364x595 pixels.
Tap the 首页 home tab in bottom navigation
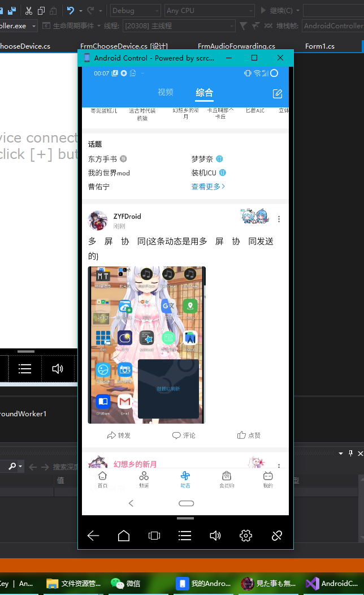tap(102, 479)
